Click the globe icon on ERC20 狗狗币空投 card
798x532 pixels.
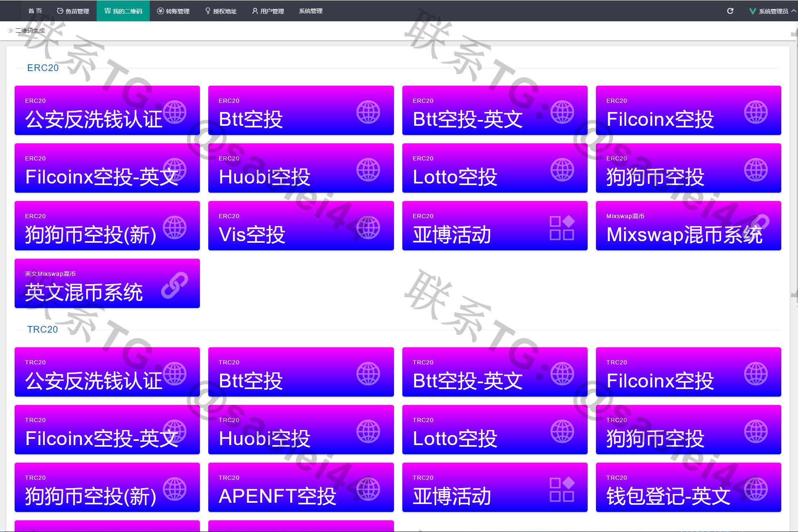point(756,170)
